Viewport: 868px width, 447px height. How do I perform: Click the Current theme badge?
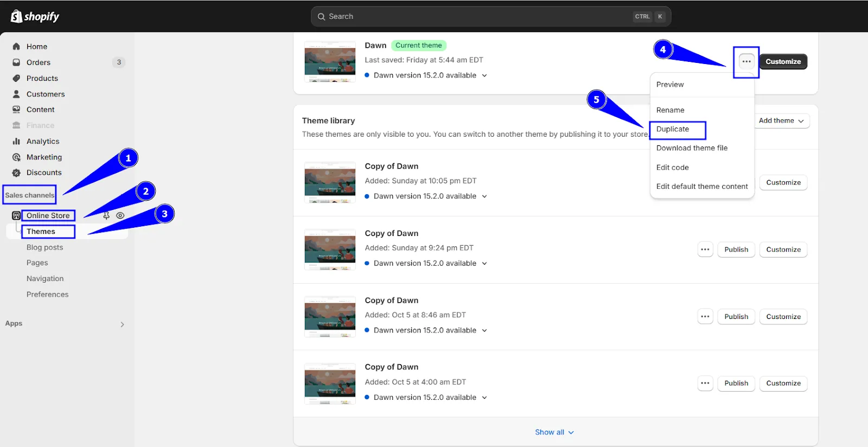pyautogui.click(x=419, y=46)
